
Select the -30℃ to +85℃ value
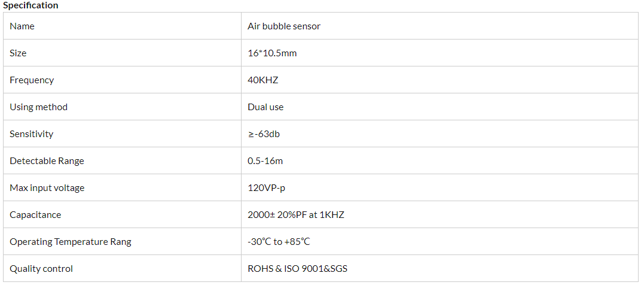point(279,242)
